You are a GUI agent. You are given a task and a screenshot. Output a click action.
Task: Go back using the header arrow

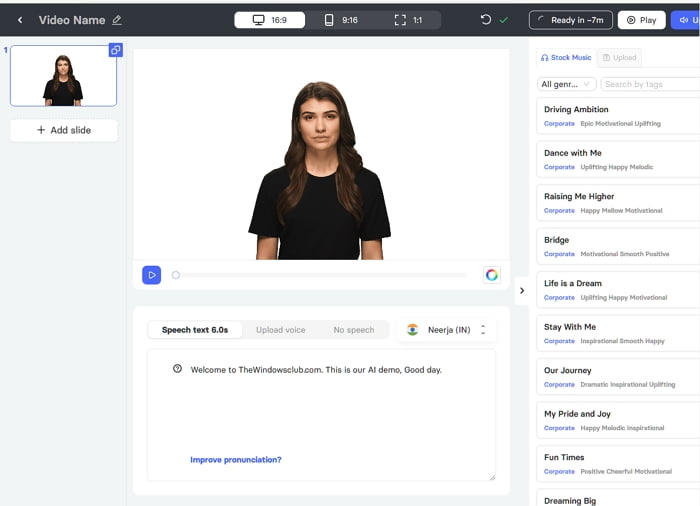[20, 20]
